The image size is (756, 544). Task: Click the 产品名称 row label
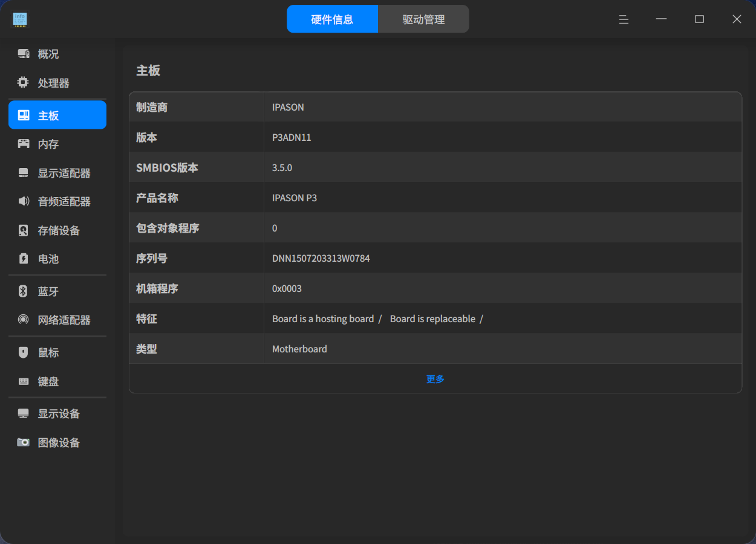tap(157, 198)
